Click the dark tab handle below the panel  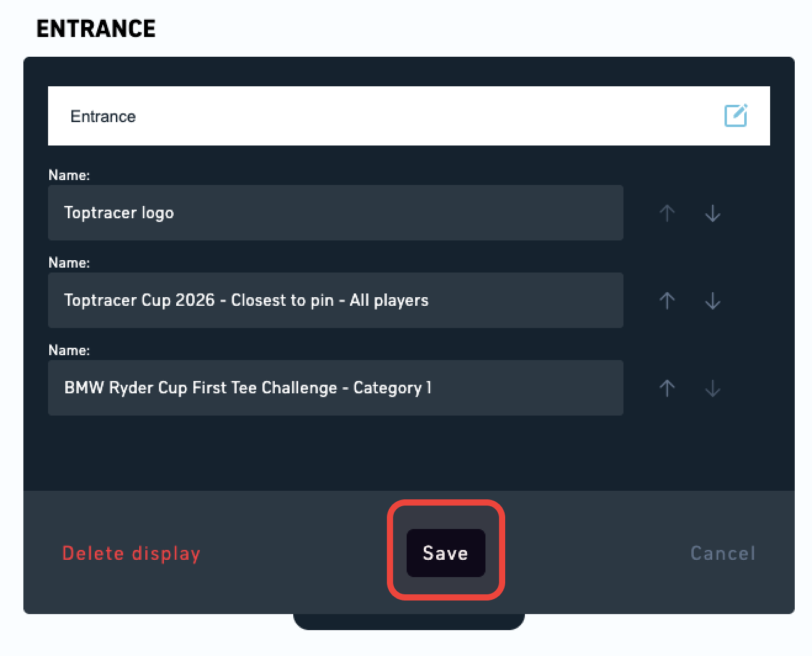(409, 621)
